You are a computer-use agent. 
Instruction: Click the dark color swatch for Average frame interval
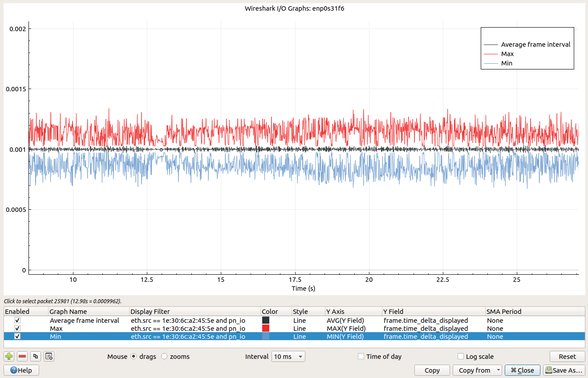click(x=266, y=321)
